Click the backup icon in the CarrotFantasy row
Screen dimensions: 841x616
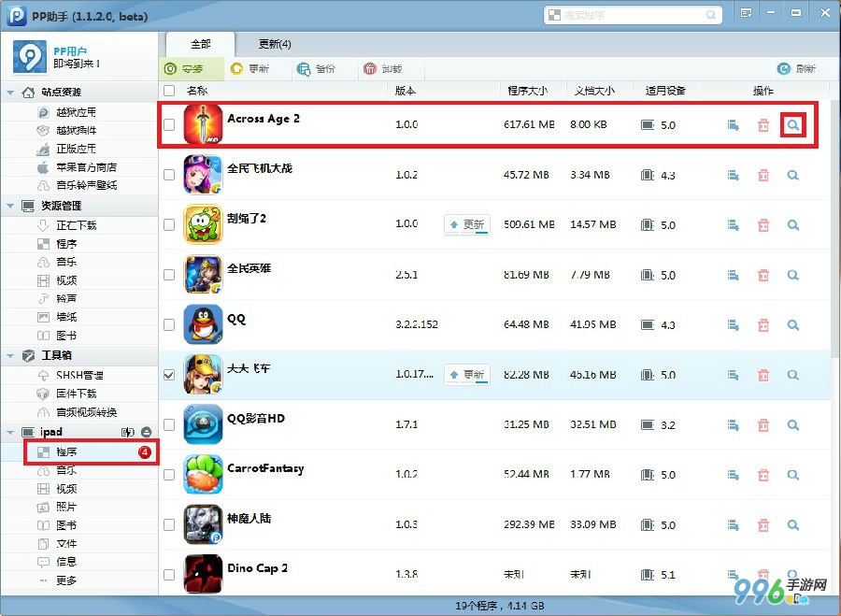(x=734, y=475)
